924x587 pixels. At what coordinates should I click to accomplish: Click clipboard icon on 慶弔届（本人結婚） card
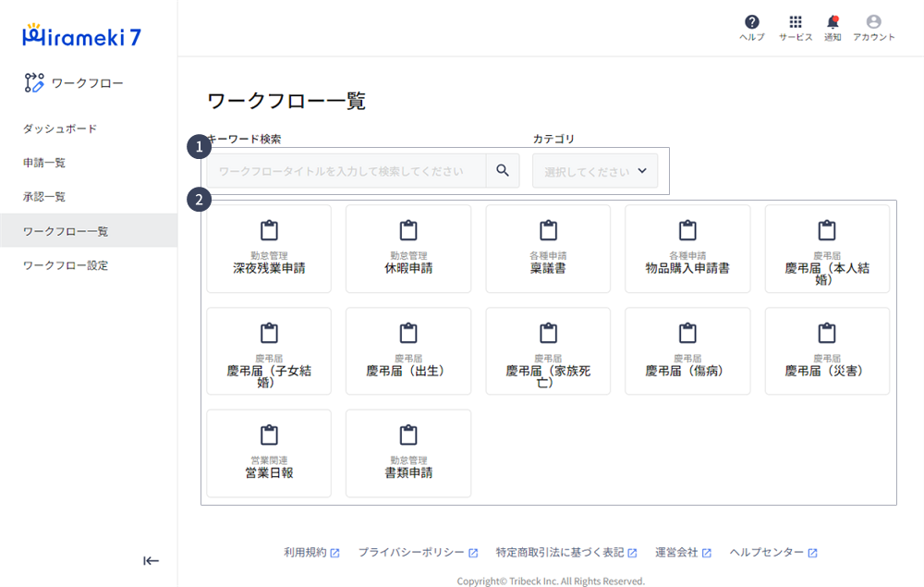(827, 230)
